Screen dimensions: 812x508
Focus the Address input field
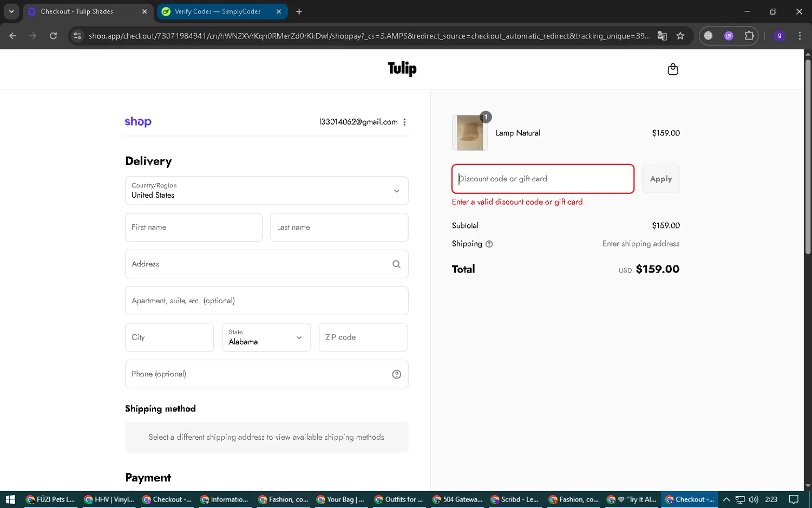(x=266, y=264)
